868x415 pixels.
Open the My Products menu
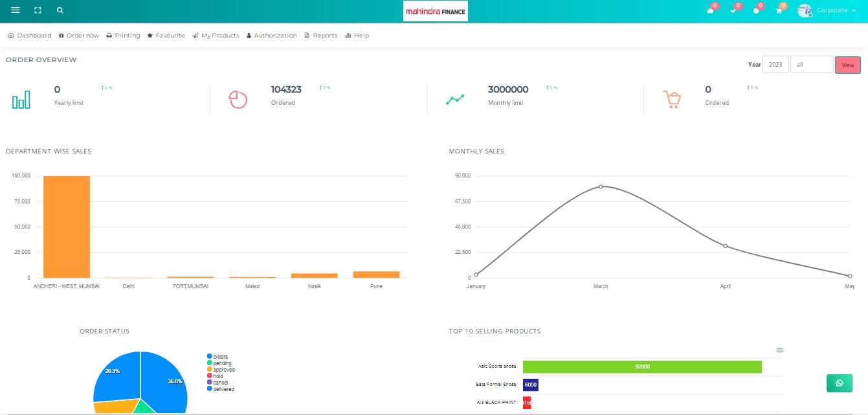click(x=216, y=36)
